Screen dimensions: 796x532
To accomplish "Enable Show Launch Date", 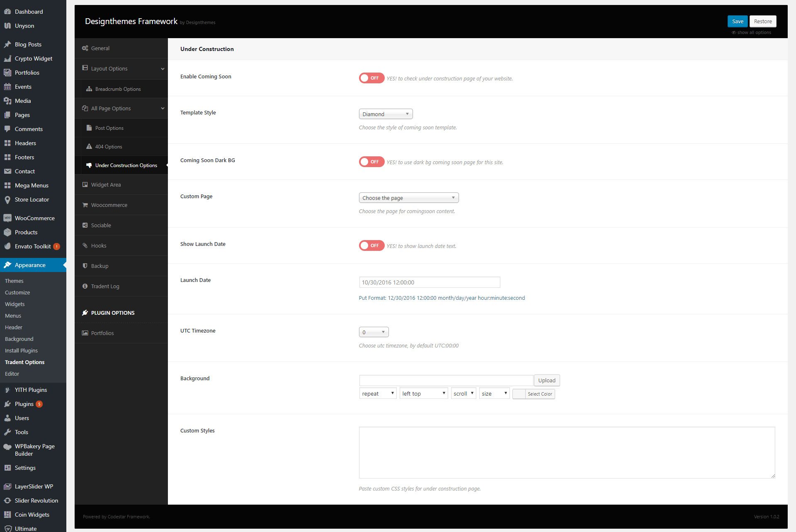I will coord(371,245).
